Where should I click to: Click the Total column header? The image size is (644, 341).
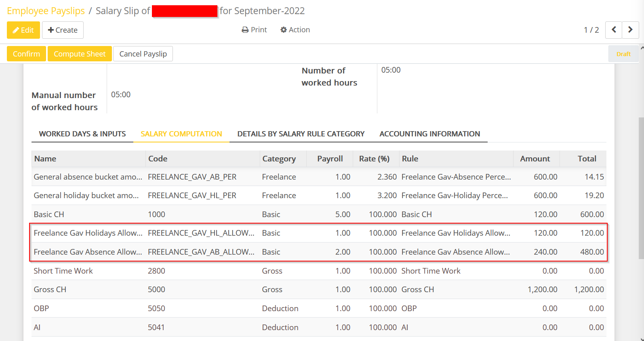tap(583, 159)
